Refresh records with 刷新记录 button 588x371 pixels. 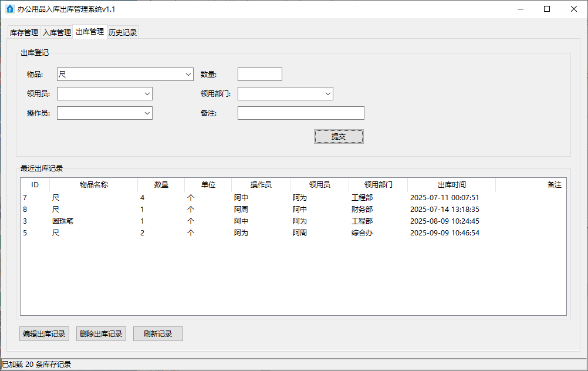pos(158,334)
